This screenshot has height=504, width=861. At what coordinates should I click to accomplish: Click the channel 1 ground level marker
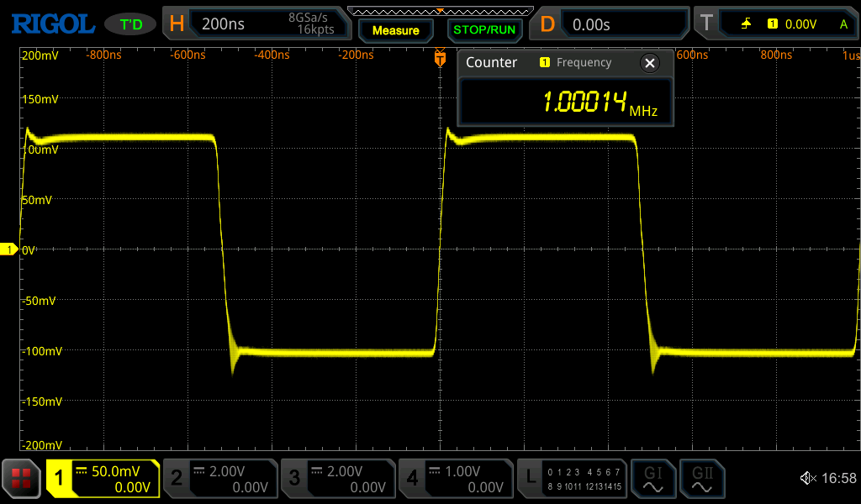(8, 249)
